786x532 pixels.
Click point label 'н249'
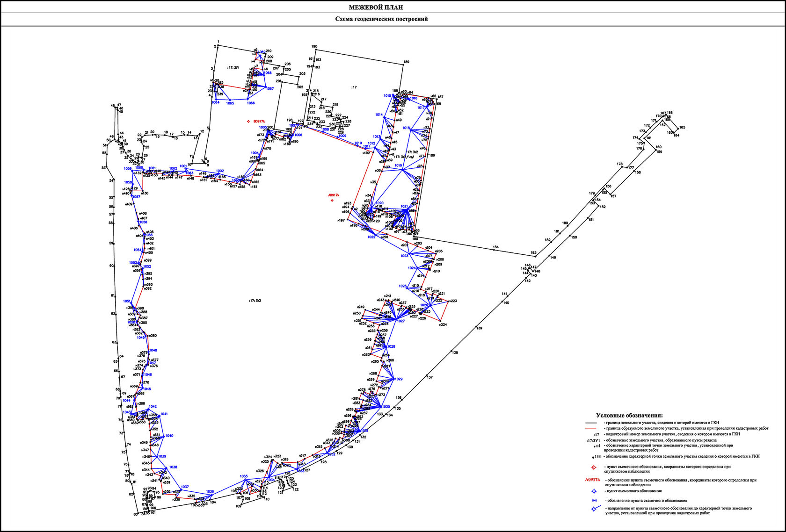[361, 307]
